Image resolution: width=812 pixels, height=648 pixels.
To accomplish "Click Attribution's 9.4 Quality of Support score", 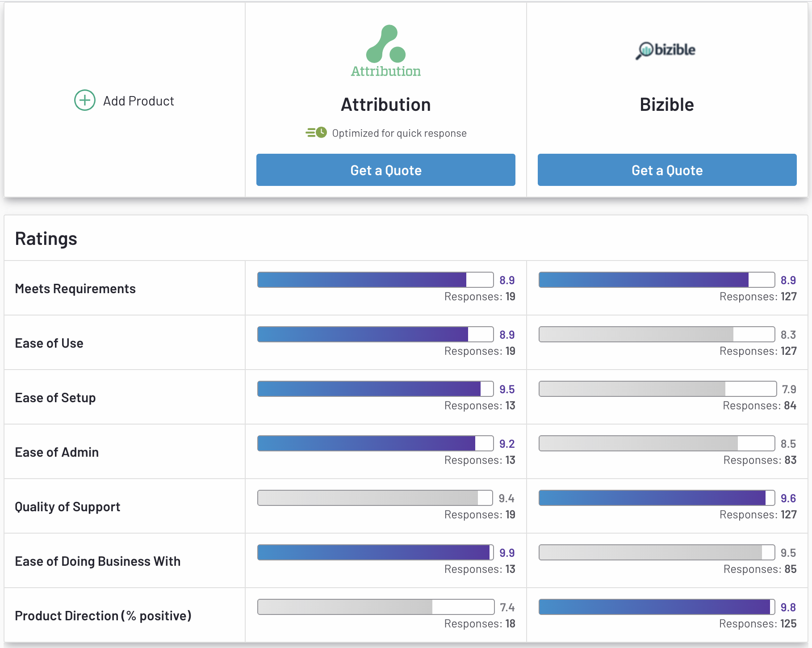I will [x=506, y=498].
